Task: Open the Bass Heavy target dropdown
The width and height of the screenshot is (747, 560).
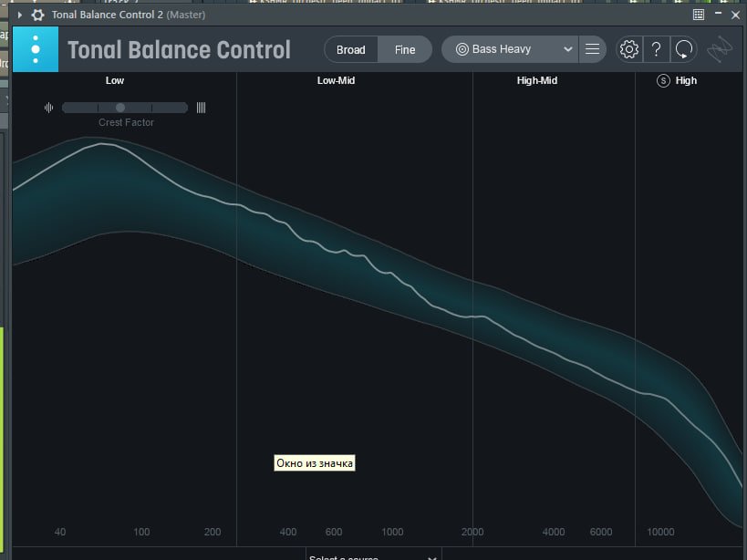Action: (x=511, y=49)
